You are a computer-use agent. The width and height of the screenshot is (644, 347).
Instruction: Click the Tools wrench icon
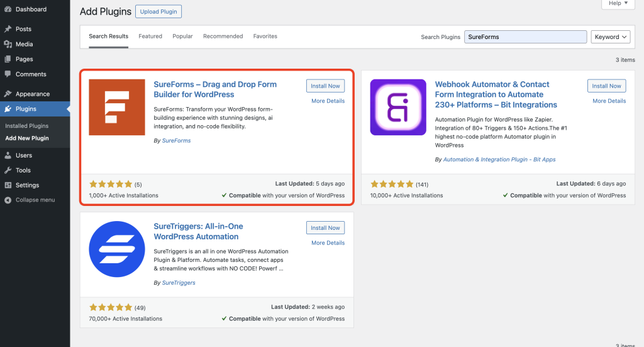click(x=8, y=170)
